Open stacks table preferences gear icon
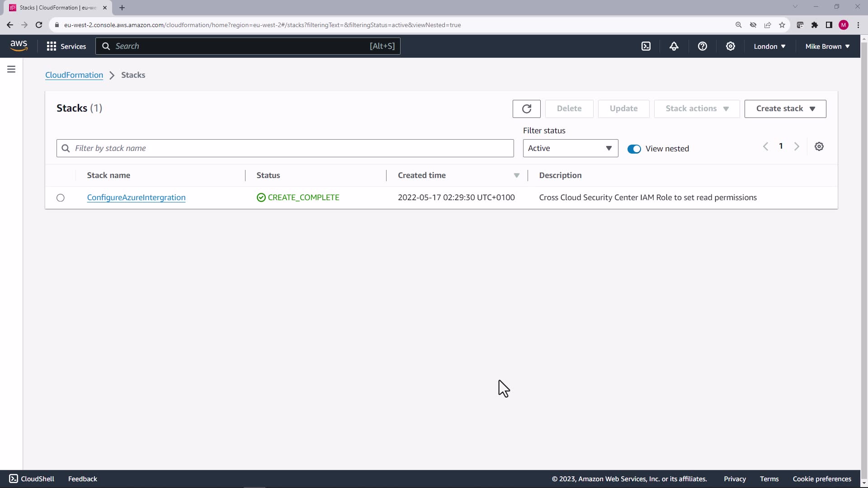868x488 pixels. point(819,146)
